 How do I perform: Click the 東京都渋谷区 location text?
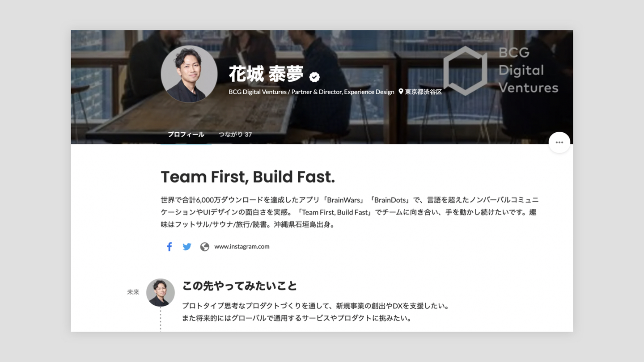(x=424, y=92)
